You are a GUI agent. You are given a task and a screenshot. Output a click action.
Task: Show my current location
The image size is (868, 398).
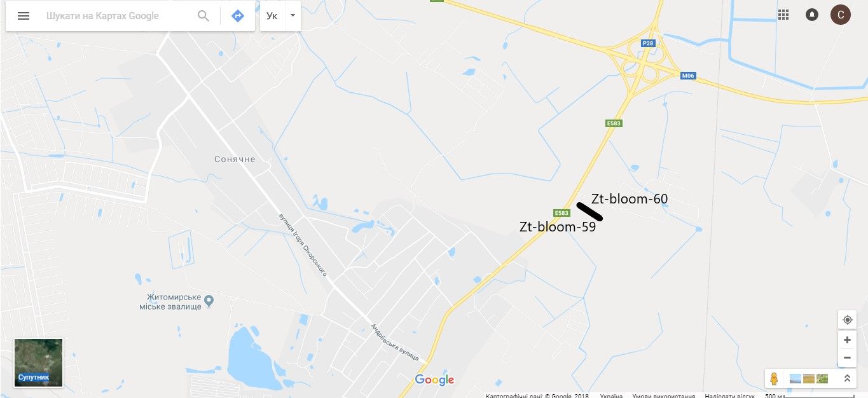coord(847,320)
